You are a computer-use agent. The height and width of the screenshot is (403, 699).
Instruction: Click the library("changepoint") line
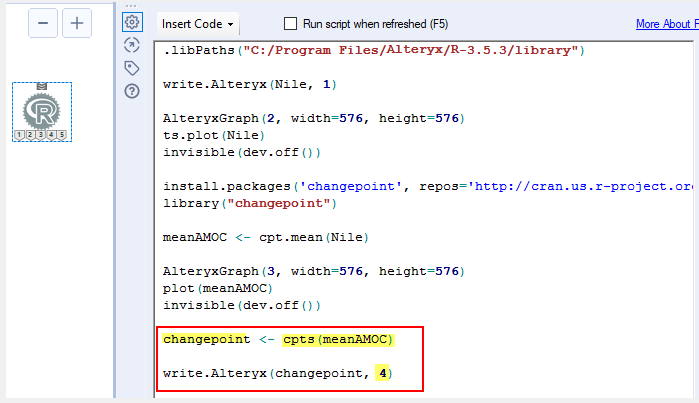[250, 203]
